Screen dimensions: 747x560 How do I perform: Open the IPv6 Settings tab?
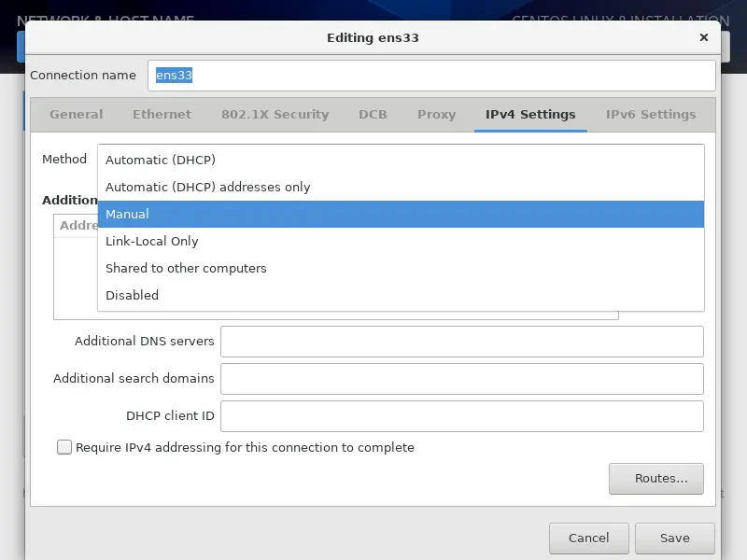pyautogui.click(x=651, y=114)
